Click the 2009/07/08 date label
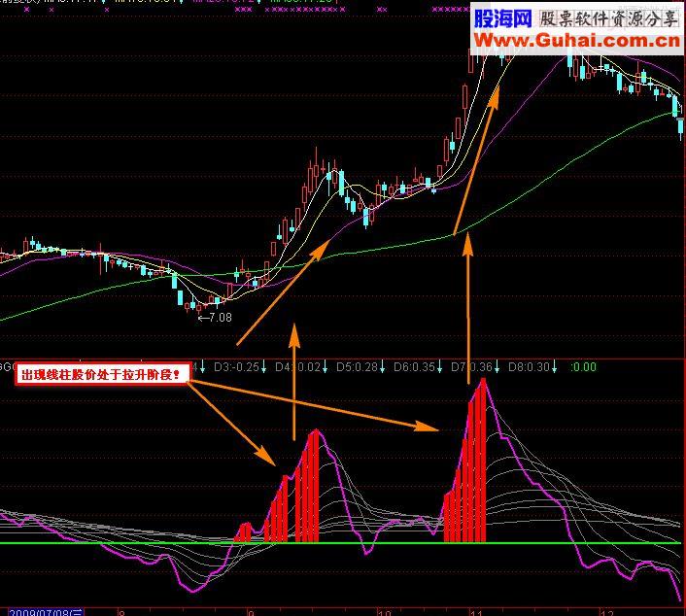Screen dimensions: 686x616 [x=46, y=612]
